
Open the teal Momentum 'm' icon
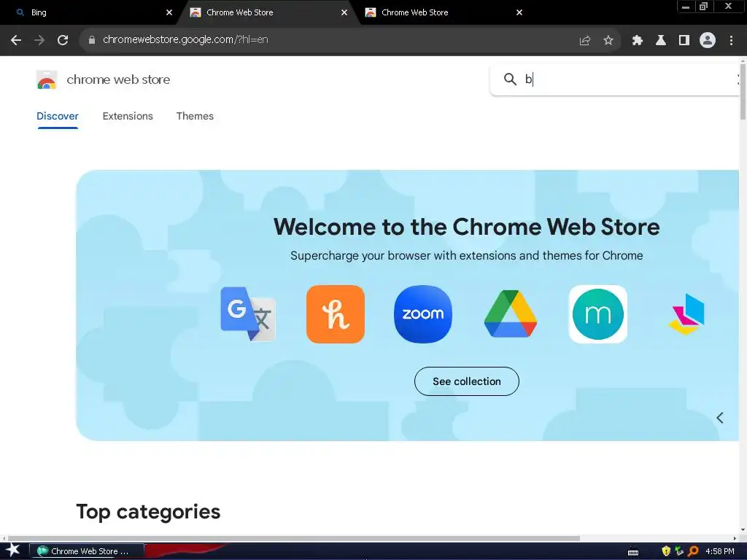tap(598, 314)
